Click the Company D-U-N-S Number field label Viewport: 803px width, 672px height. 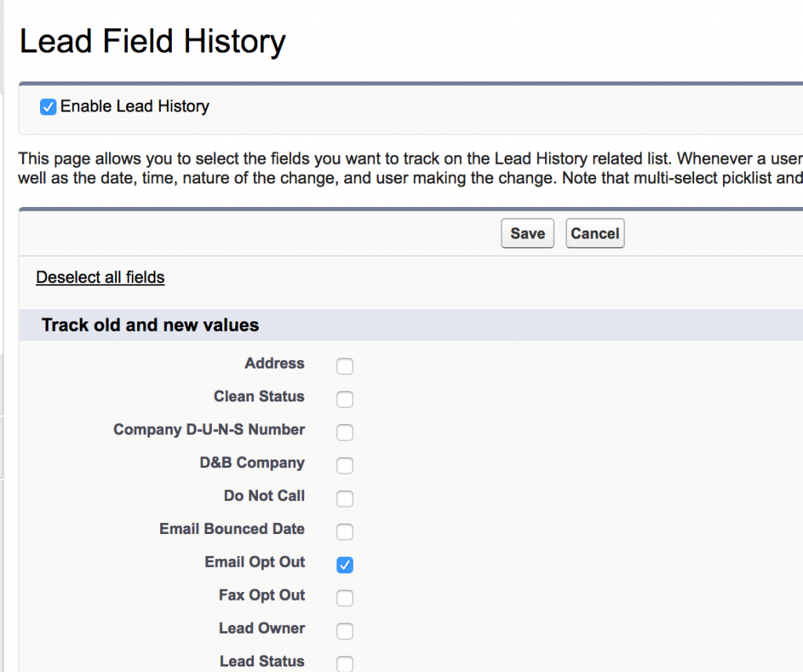(x=209, y=430)
